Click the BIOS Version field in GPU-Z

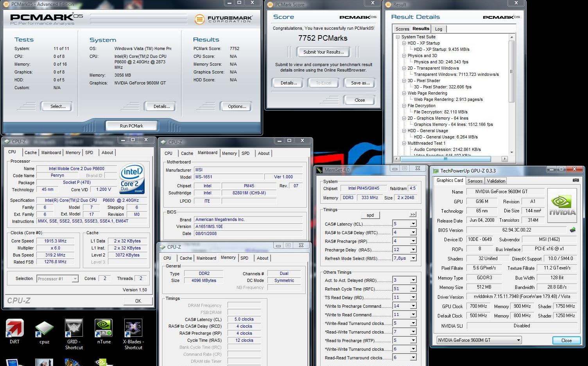coord(516,230)
